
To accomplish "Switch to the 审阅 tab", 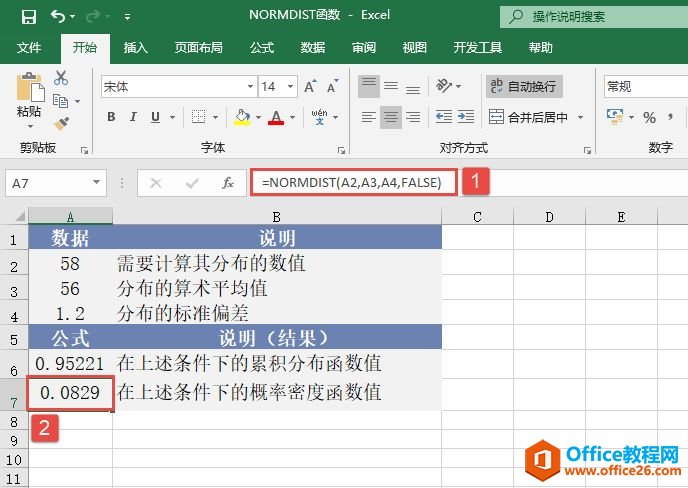I will tap(364, 47).
